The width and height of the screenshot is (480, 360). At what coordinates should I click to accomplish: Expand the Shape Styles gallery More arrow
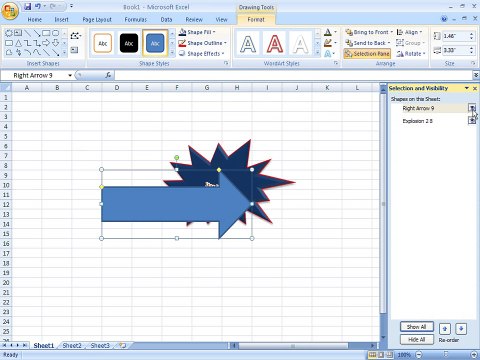coord(172,53)
